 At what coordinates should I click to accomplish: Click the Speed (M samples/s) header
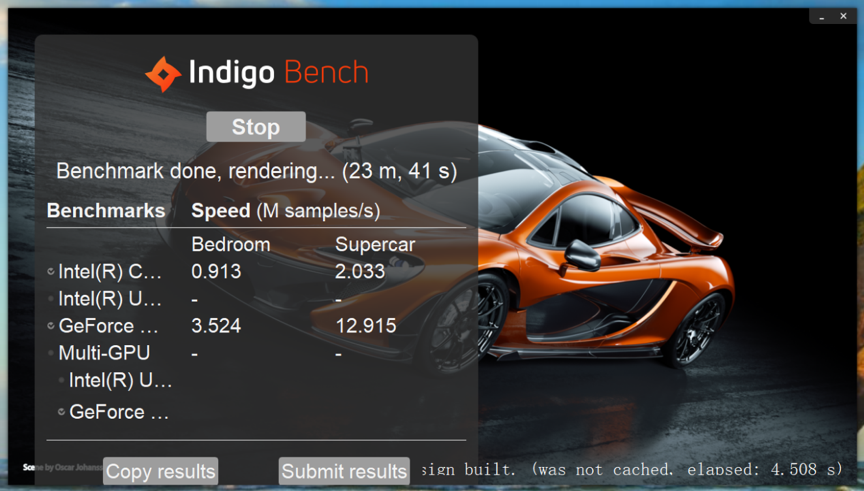[x=285, y=211]
